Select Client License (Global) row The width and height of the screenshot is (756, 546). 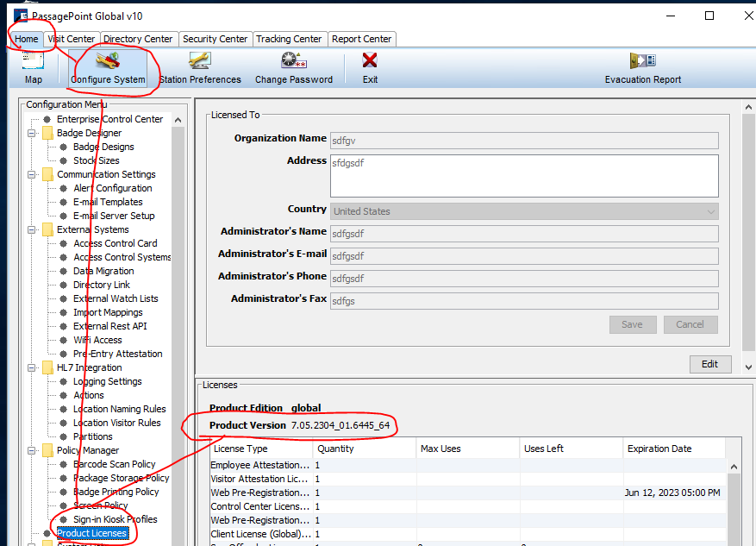point(468,535)
